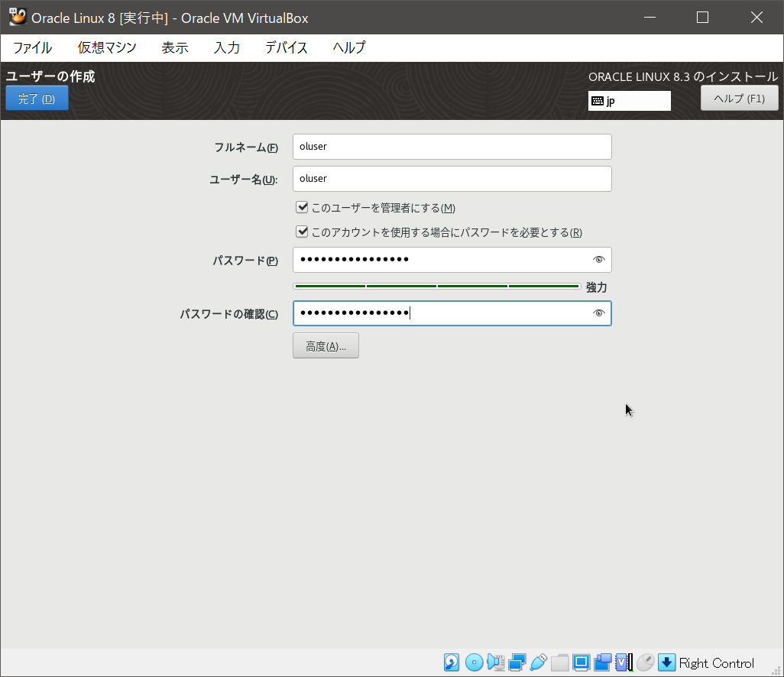Click the keyboard icon in jp layout box
This screenshot has height=677, width=784.
(x=597, y=101)
